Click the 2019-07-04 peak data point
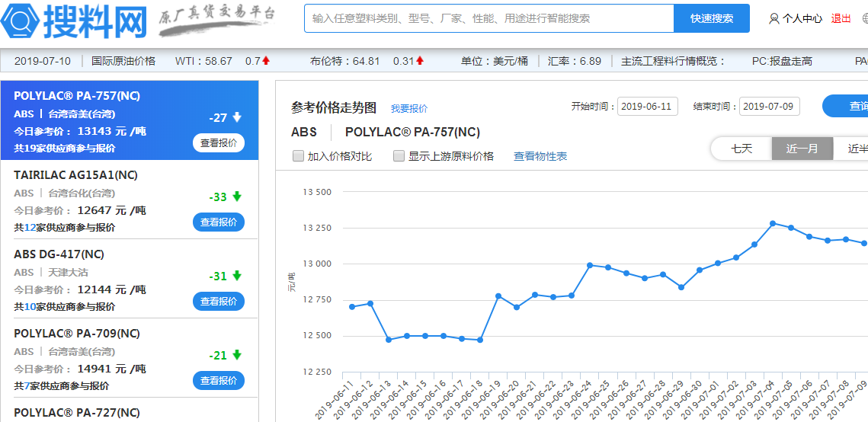This screenshot has height=422, width=868. click(x=773, y=223)
